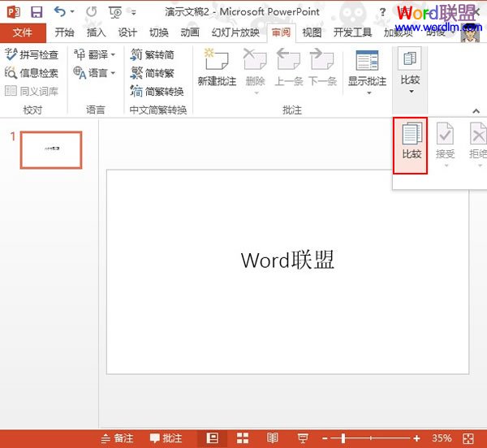Open the 语言 dropdown button
This screenshot has width=487, height=448.
pyautogui.click(x=94, y=73)
